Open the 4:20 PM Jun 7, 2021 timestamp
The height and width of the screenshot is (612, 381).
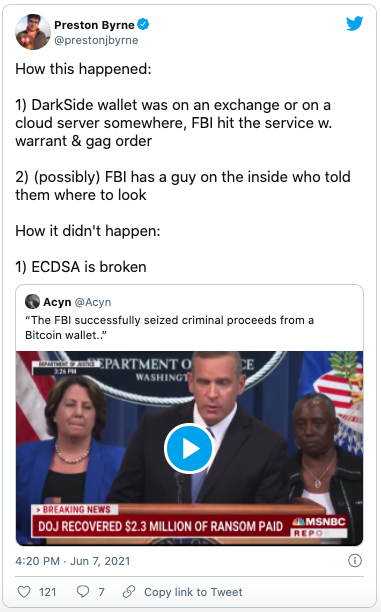click(x=73, y=561)
